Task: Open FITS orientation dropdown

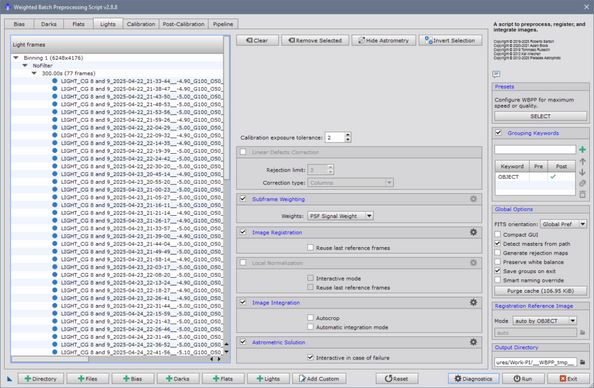Action: coord(563,224)
